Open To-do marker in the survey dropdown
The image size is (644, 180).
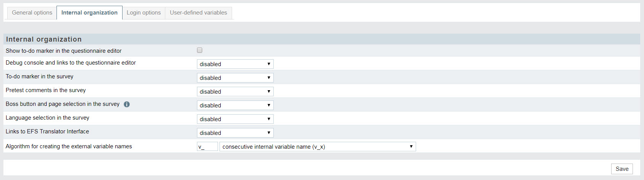[235, 78]
